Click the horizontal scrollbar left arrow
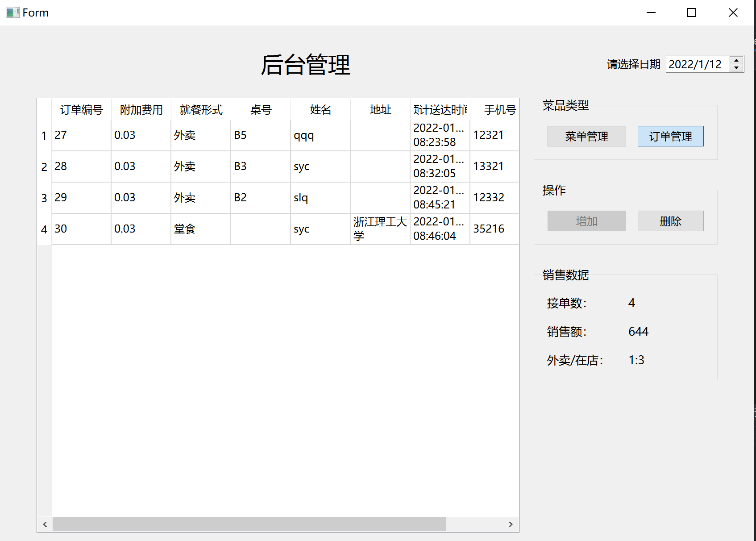The width and height of the screenshot is (756, 541). 45,524
